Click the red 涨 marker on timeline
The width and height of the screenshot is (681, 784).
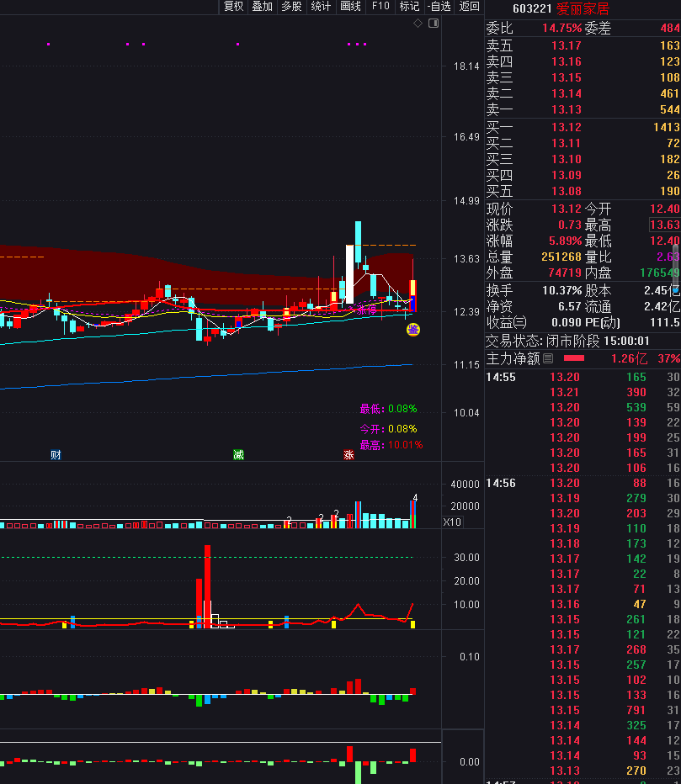click(348, 455)
